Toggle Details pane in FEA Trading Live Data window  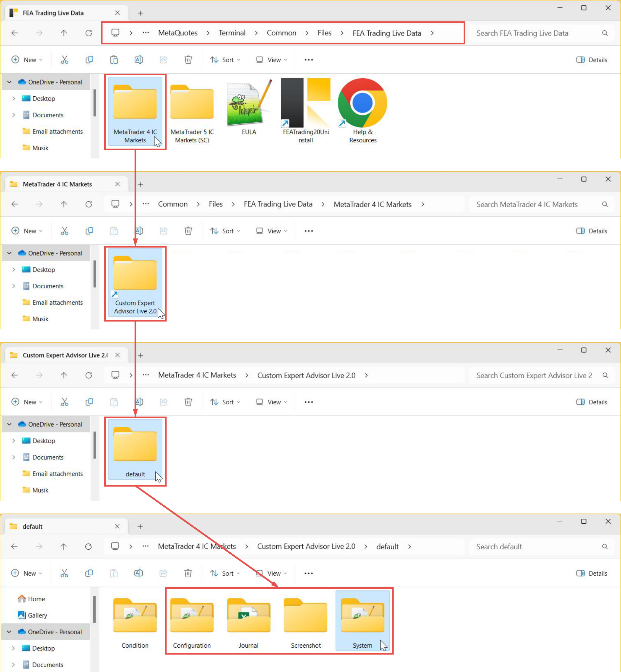(592, 60)
